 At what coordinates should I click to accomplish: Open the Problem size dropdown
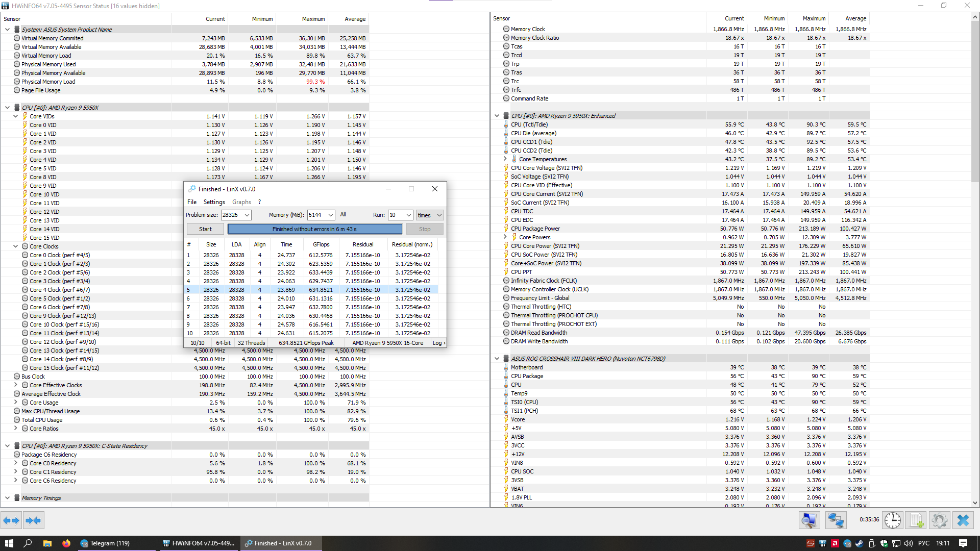pyautogui.click(x=247, y=215)
